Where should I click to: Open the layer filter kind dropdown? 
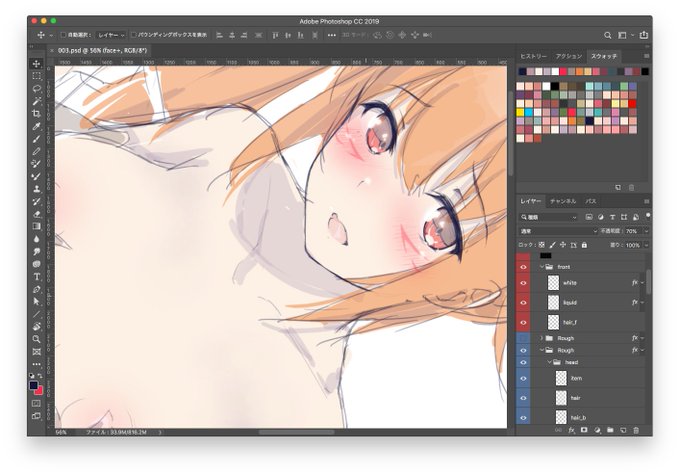tap(549, 217)
